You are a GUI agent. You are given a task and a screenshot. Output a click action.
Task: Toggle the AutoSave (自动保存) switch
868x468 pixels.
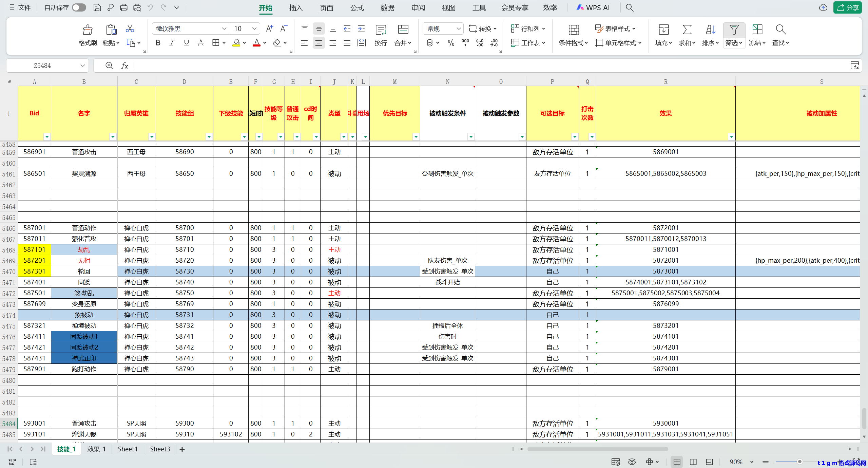tap(79, 7)
